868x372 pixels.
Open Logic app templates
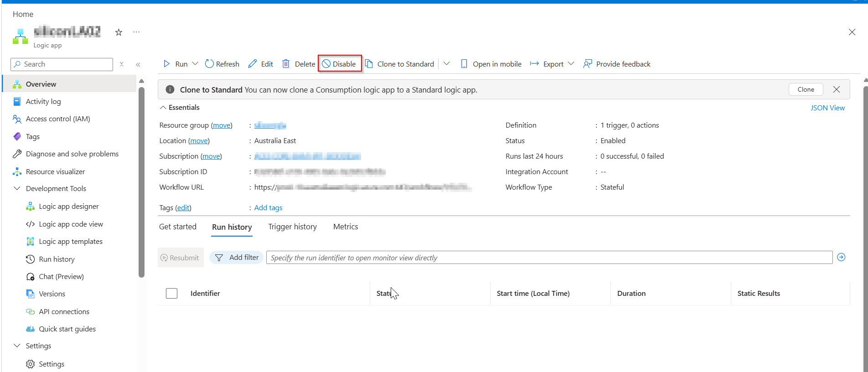click(71, 241)
